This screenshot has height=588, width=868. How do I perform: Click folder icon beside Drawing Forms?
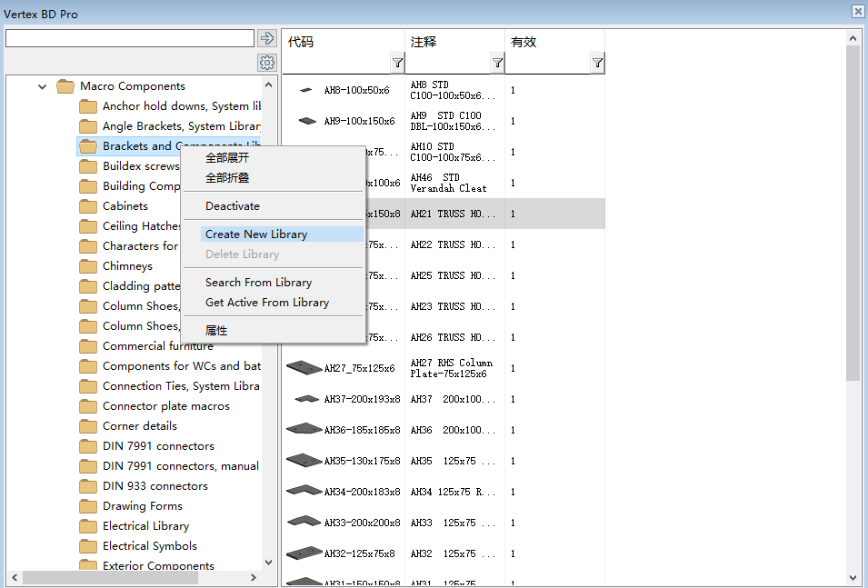click(x=87, y=506)
